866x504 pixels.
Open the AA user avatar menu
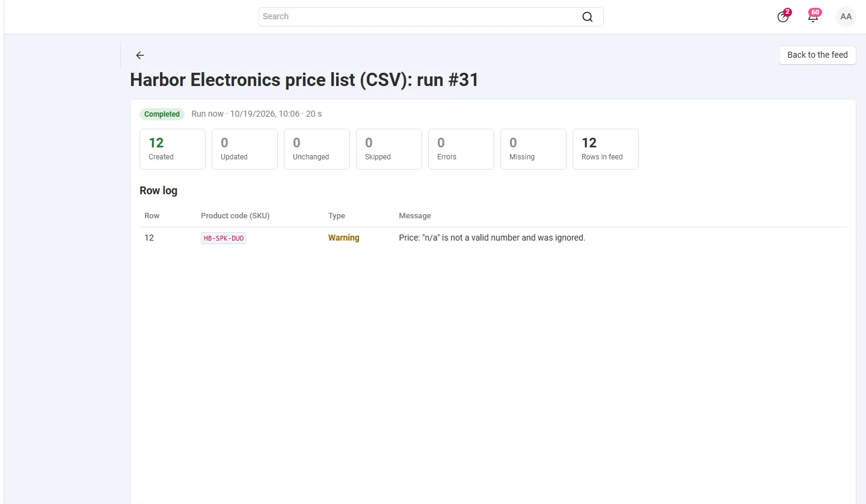click(846, 17)
